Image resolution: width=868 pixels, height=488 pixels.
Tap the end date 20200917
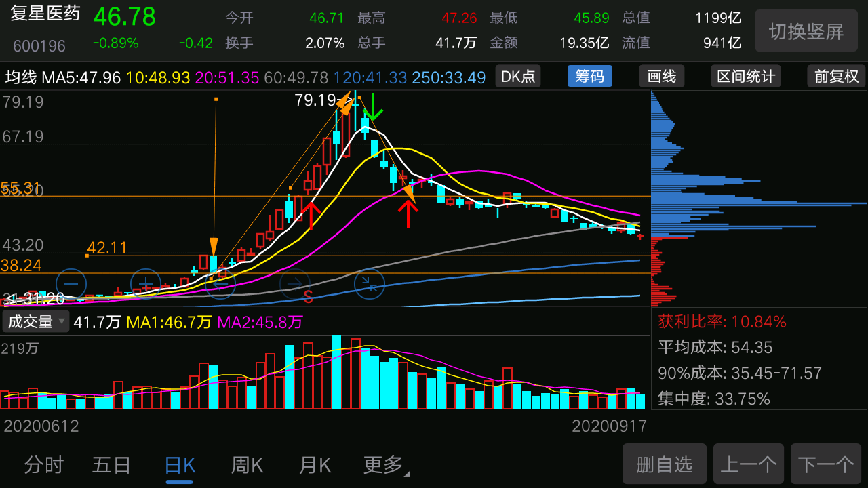[610, 426]
